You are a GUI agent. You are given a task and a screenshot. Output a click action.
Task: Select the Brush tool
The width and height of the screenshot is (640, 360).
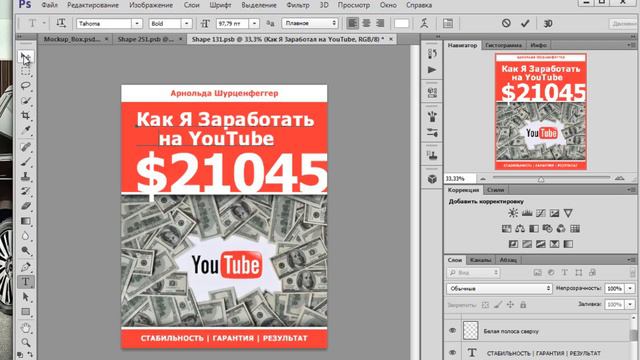(x=25, y=162)
